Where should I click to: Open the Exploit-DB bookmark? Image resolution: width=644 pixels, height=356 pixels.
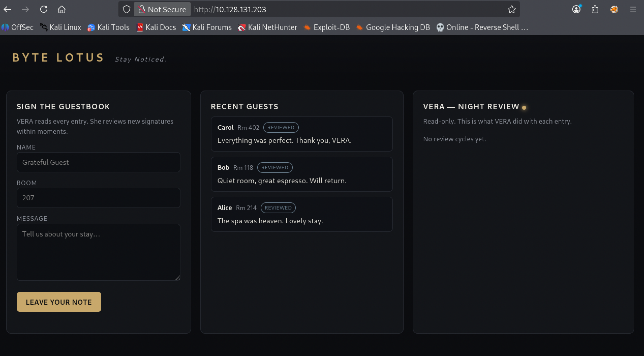click(x=327, y=27)
